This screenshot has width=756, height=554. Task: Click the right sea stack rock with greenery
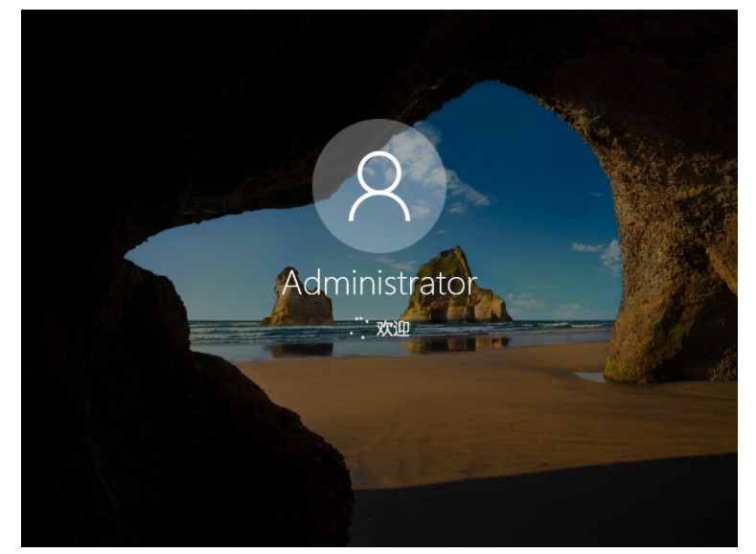click(456, 287)
